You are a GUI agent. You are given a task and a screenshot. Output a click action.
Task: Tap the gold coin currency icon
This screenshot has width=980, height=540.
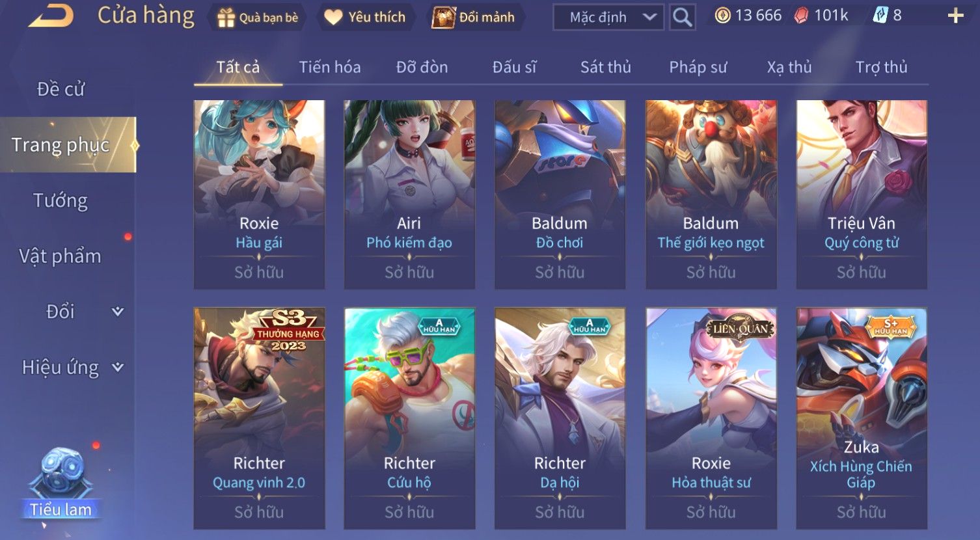point(722,16)
